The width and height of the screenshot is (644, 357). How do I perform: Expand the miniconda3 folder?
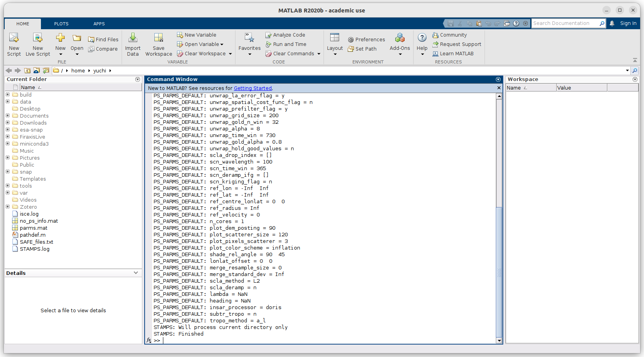7,144
